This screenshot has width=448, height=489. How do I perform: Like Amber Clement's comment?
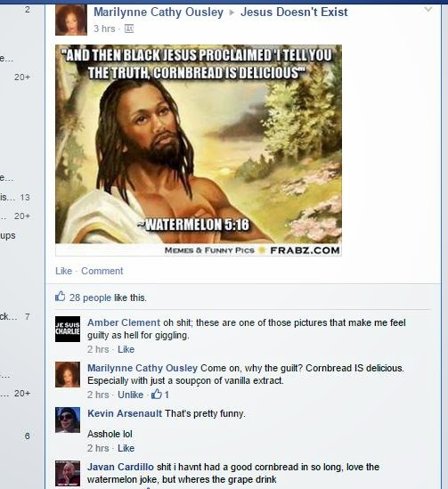126,349
